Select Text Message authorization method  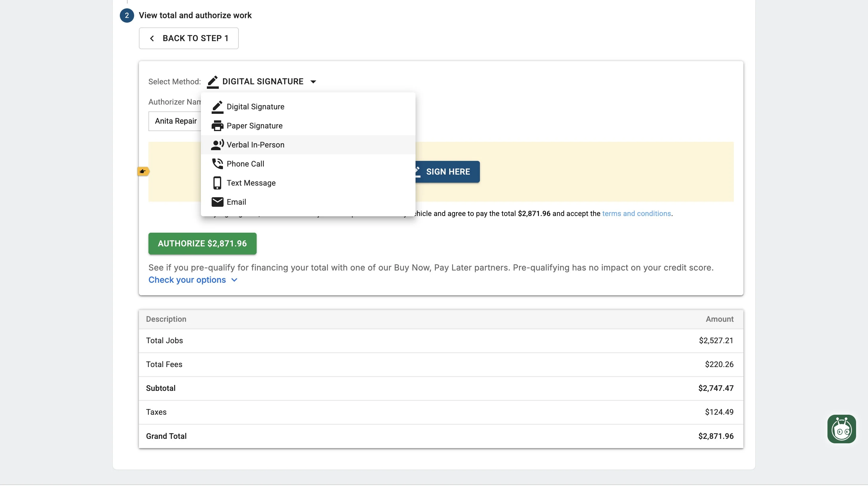pos(251,183)
